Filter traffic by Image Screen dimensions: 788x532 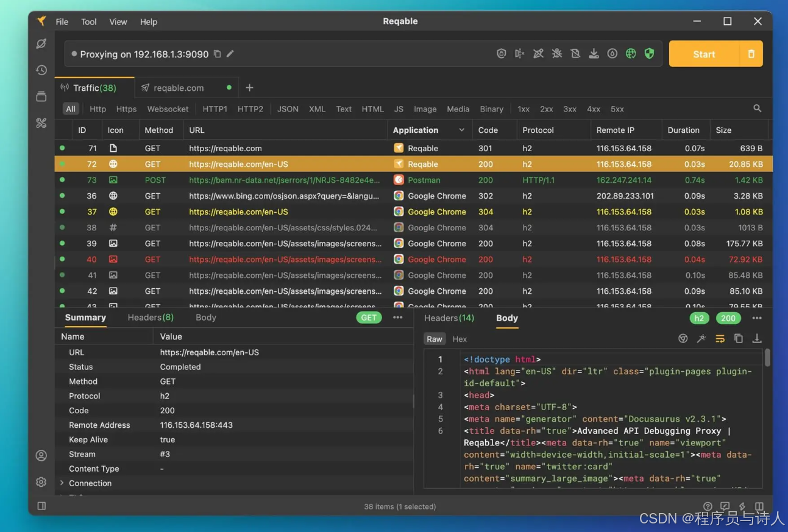(x=425, y=109)
